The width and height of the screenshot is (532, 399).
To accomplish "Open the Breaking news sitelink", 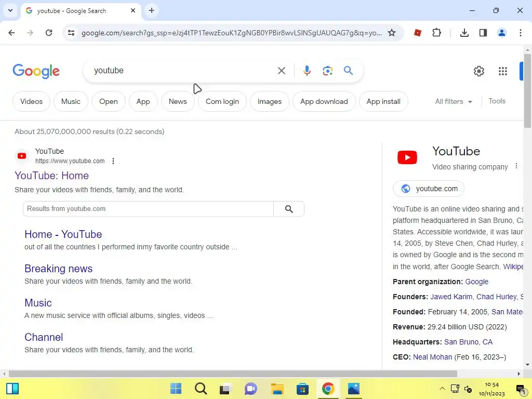I will [58, 269].
